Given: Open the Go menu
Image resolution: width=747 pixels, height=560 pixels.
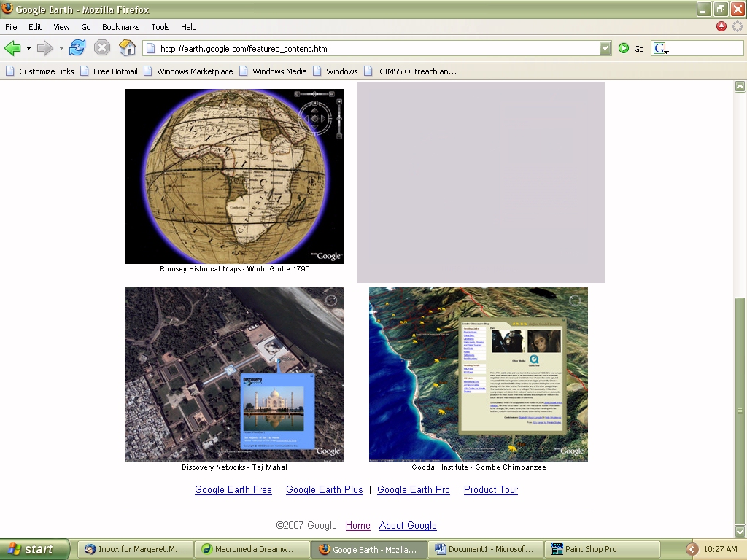Looking at the screenshot, I should coord(86,27).
